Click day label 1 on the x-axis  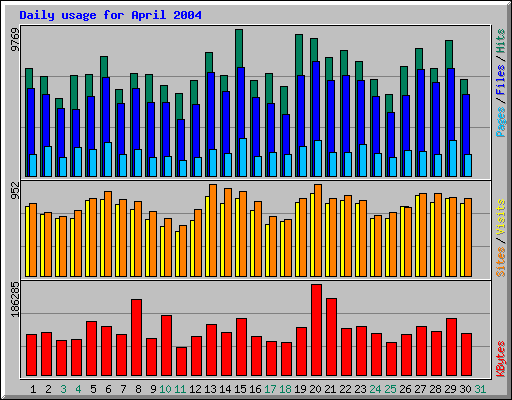click(x=33, y=389)
